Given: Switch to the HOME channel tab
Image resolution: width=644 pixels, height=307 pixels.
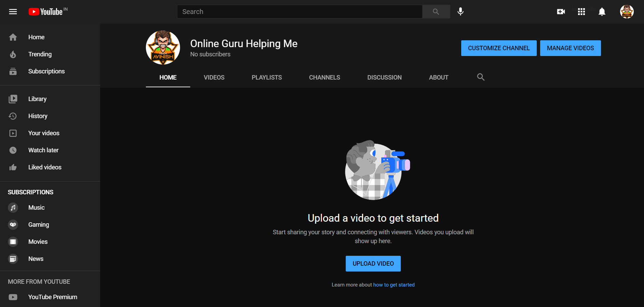Looking at the screenshot, I should [x=168, y=78].
